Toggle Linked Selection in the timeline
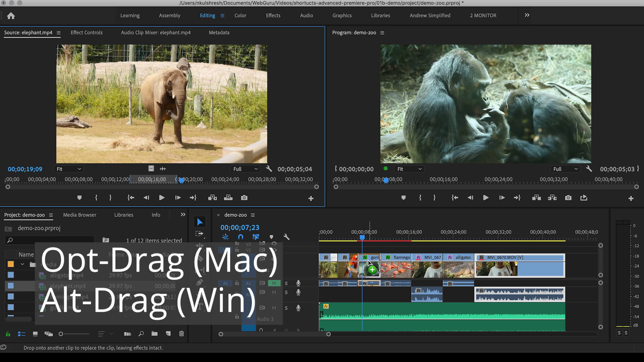This screenshot has height=362, width=644. [x=256, y=237]
